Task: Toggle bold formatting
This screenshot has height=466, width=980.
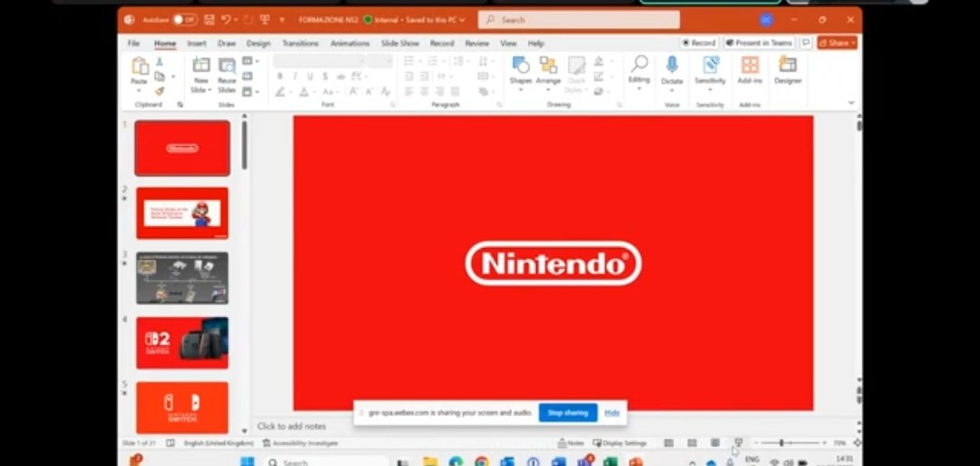Action: pyautogui.click(x=280, y=76)
